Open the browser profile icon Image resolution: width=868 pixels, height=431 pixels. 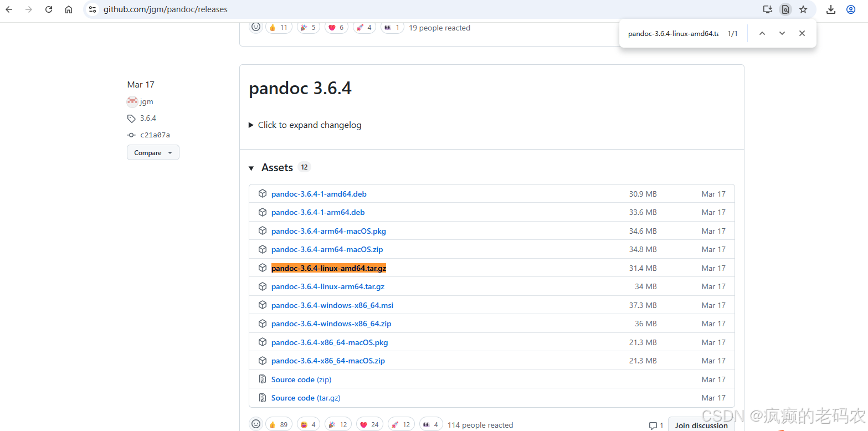[x=851, y=9]
